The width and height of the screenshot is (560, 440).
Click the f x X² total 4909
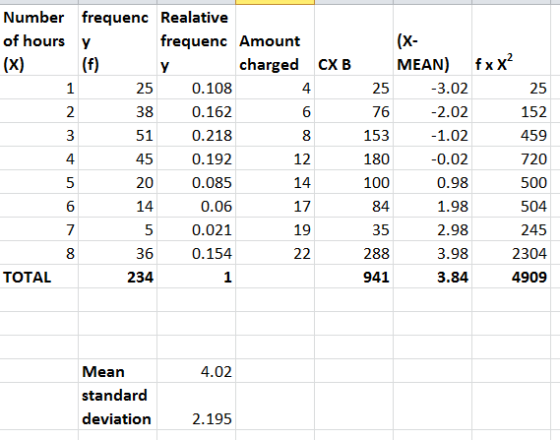511,277
